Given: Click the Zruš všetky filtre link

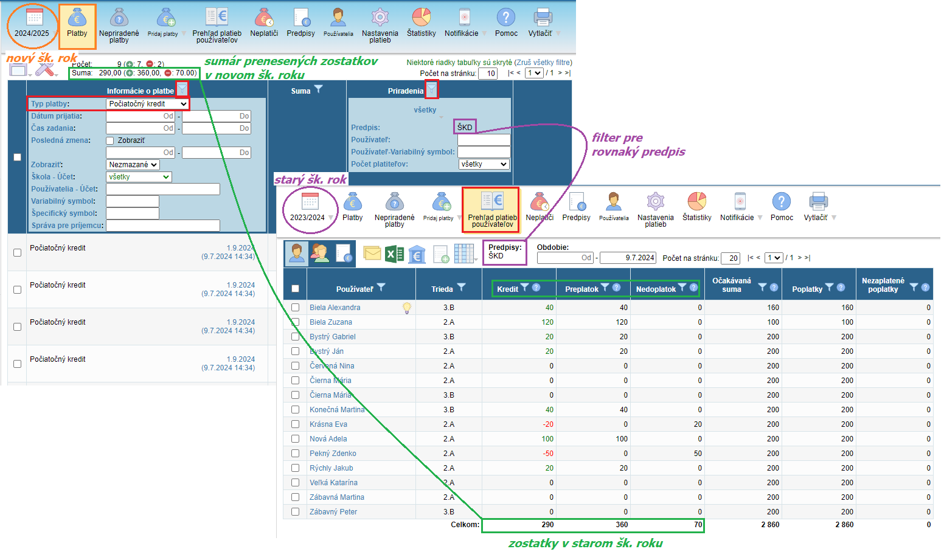Looking at the screenshot, I should point(544,63).
